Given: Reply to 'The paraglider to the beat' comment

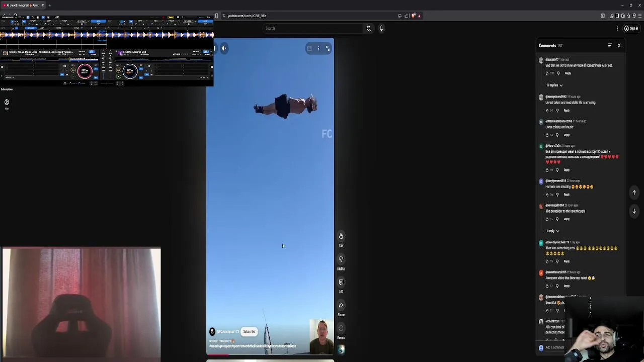Looking at the screenshot, I should 567,219.
